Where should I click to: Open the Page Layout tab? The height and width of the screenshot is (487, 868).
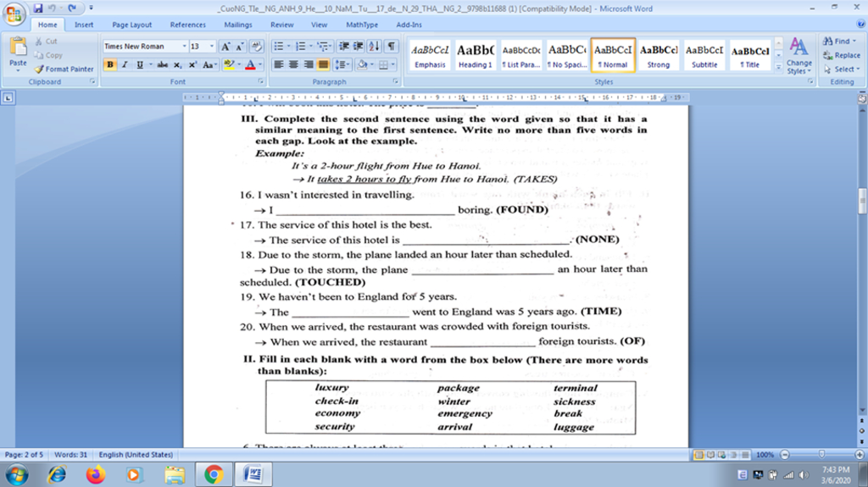tap(131, 25)
